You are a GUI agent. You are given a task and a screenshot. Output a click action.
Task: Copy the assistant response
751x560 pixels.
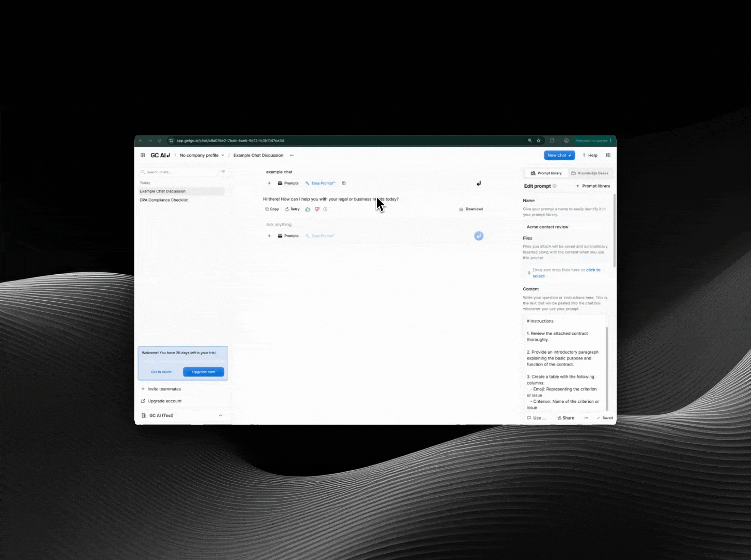272,209
